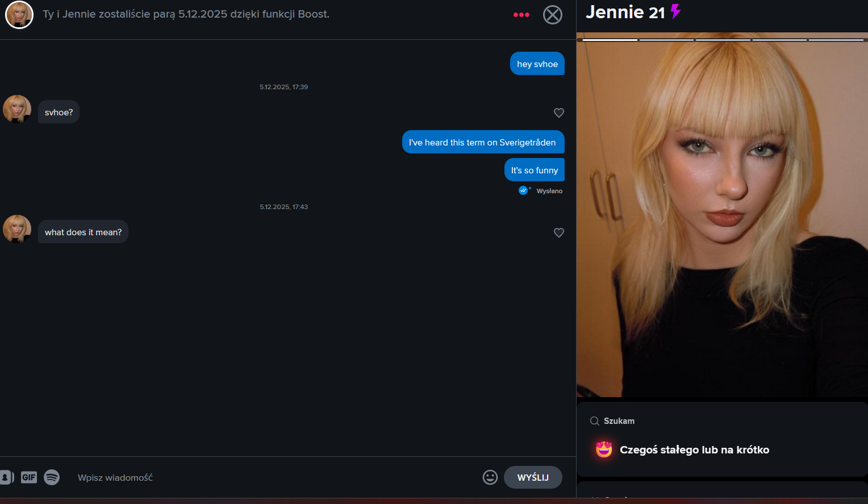Click the avatar beside the "svhoe?" message

17,109
